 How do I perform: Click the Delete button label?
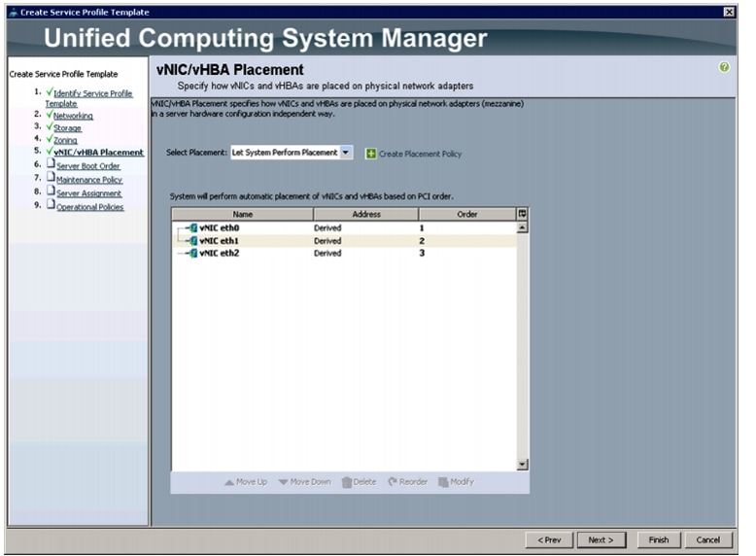click(364, 482)
